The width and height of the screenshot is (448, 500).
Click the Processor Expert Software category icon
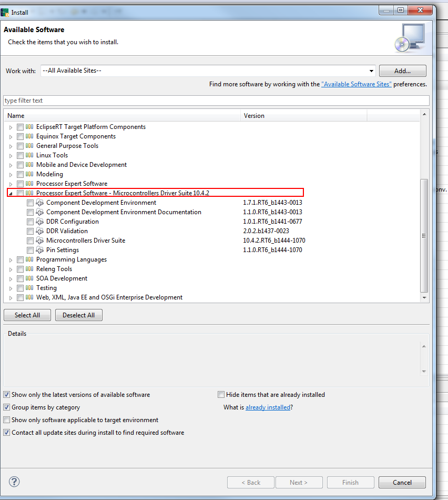29,184
